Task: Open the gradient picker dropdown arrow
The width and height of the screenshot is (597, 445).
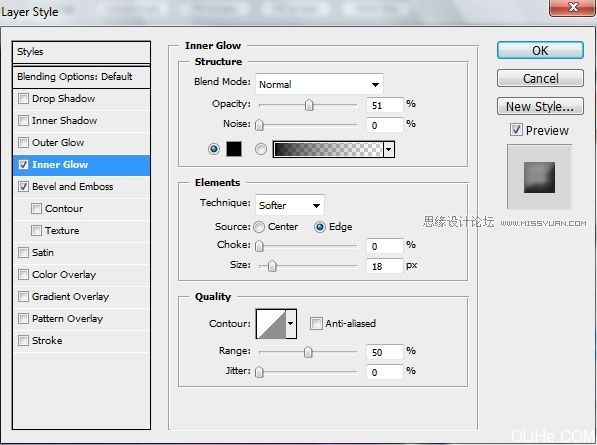Action: (x=389, y=149)
